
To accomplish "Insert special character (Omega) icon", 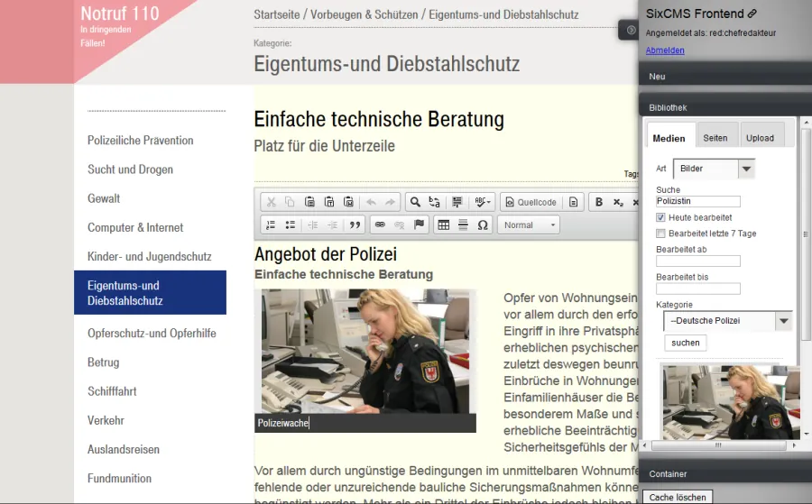I will tap(483, 225).
